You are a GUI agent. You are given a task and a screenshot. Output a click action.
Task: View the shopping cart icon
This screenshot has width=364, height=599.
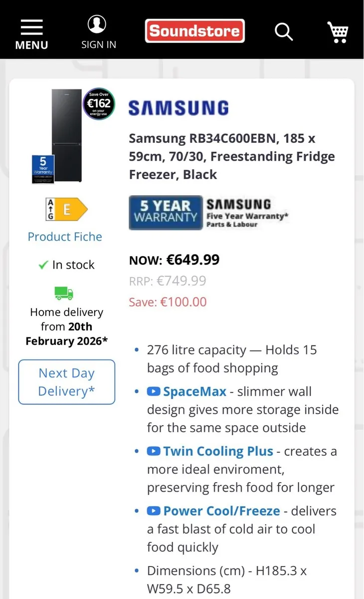pos(338,31)
